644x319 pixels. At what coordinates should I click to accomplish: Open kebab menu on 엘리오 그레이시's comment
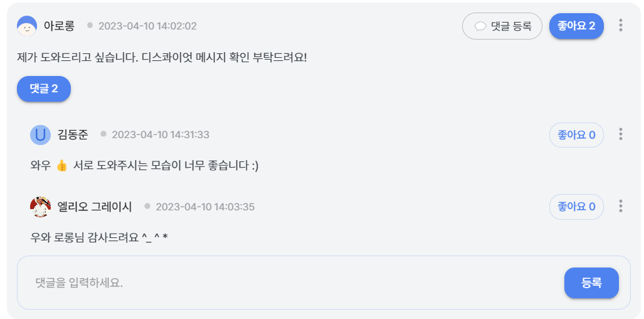[x=620, y=206]
